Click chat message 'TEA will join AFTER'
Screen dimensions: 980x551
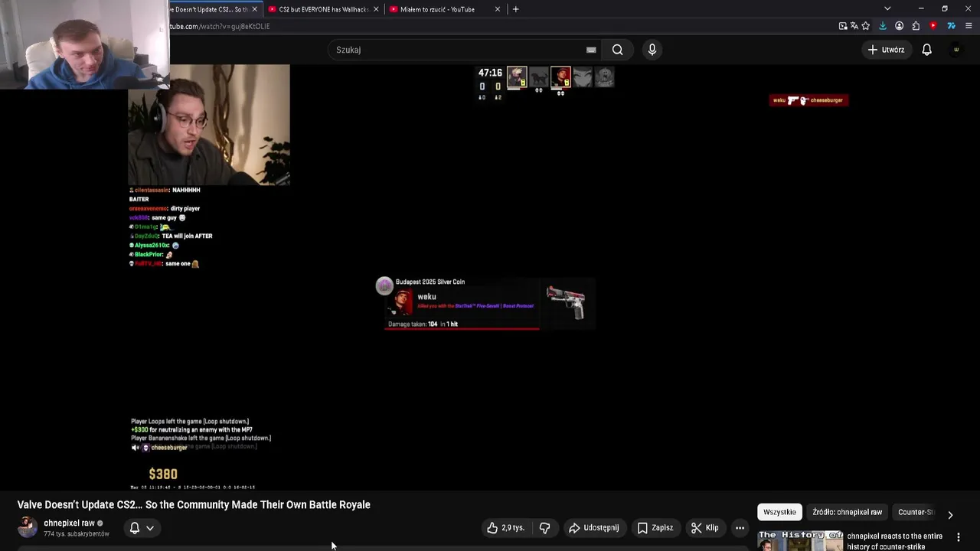tap(187, 236)
